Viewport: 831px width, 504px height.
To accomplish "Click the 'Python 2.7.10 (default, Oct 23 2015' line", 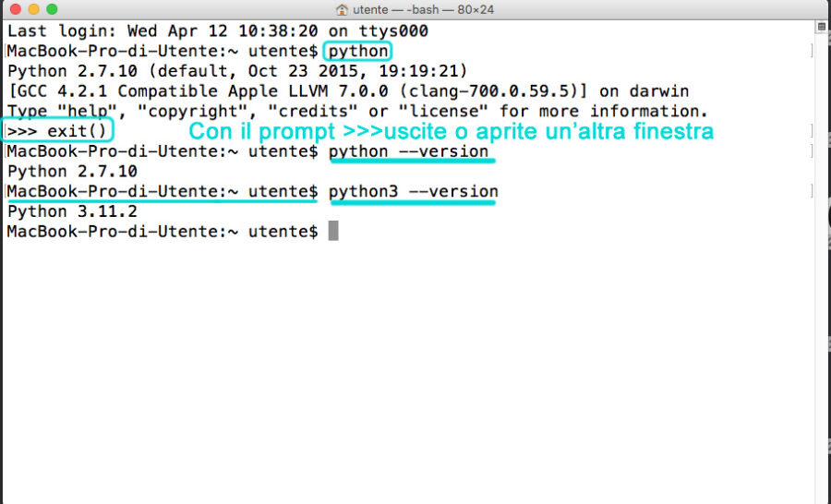I will pyautogui.click(x=237, y=71).
